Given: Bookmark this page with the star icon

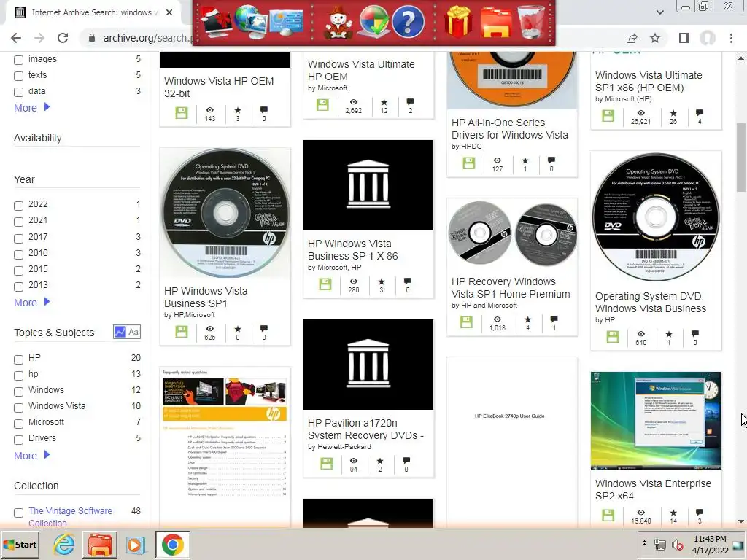Looking at the screenshot, I should click(x=655, y=38).
